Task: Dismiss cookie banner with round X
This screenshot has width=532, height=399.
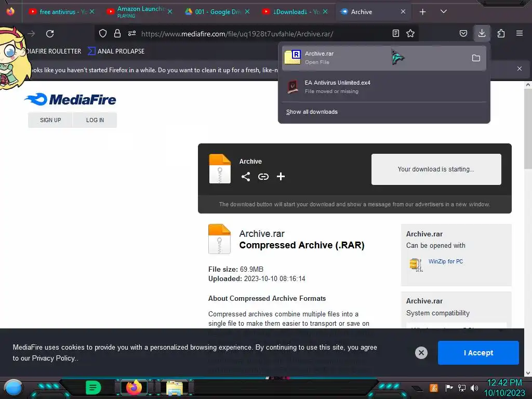Action: [x=421, y=353]
